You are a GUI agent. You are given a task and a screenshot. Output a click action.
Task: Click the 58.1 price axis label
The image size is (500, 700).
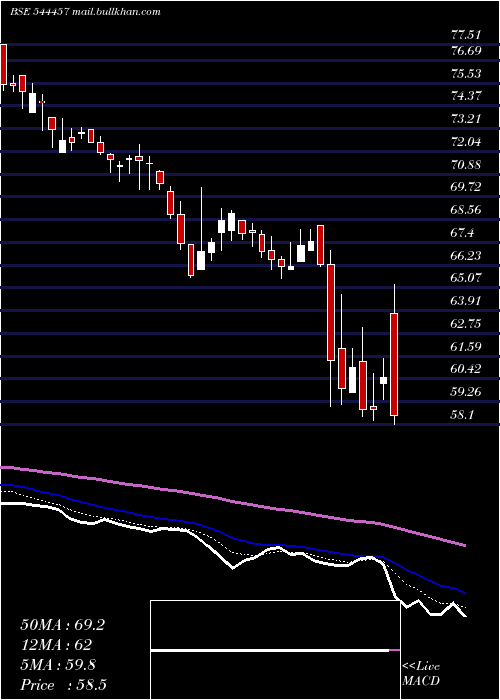(x=462, y=415)
